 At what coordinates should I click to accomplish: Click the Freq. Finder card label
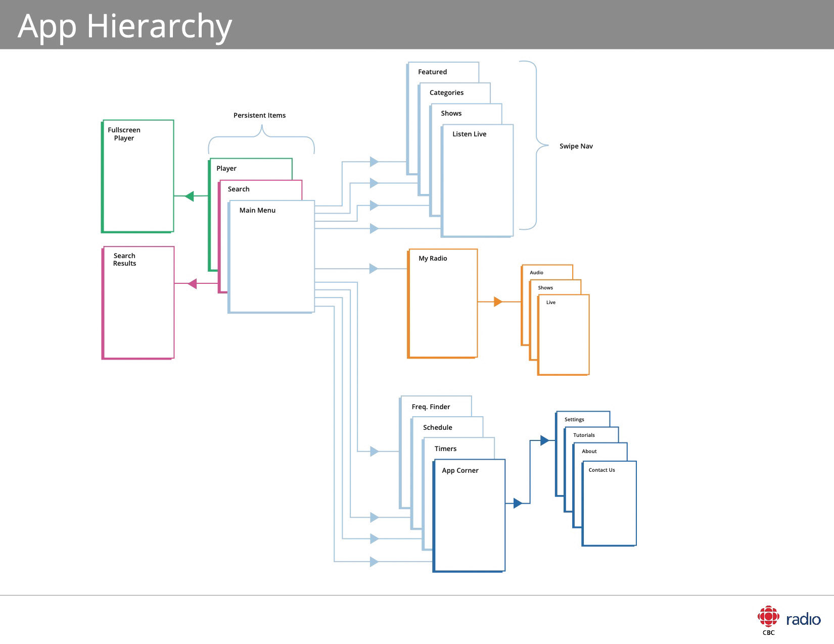[431, 407]
